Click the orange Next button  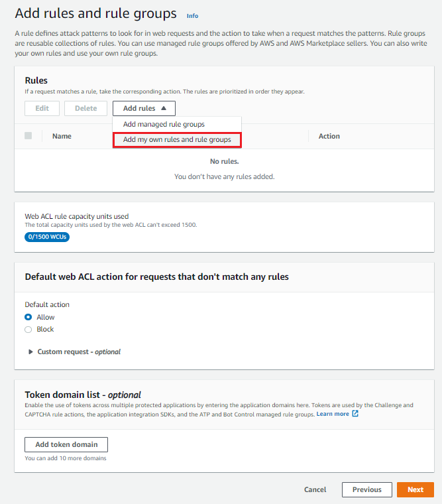coord(415,489)
